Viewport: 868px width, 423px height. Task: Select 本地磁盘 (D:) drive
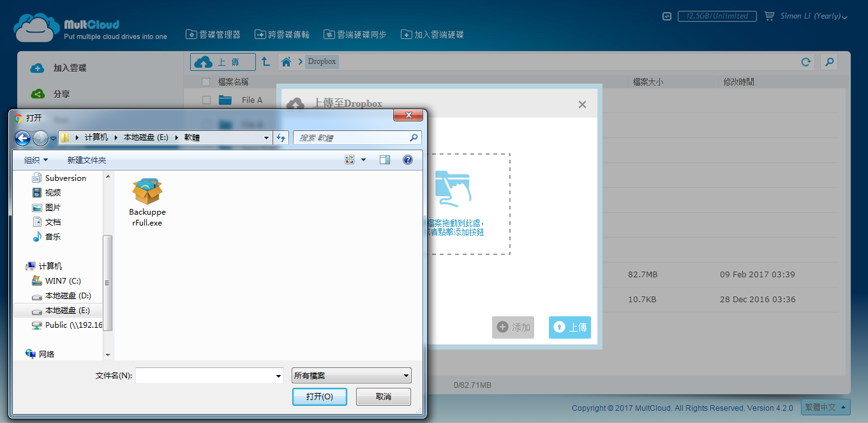(x=61, y=295)
